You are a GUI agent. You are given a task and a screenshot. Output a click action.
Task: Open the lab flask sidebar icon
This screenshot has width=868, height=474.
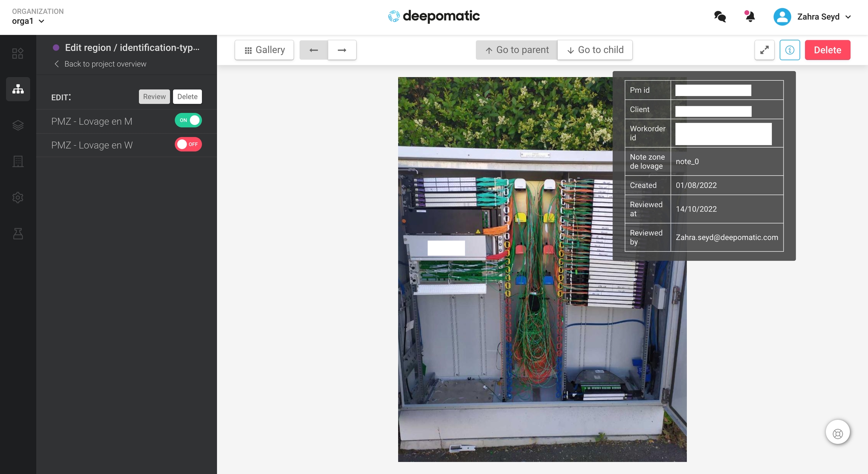18,233
